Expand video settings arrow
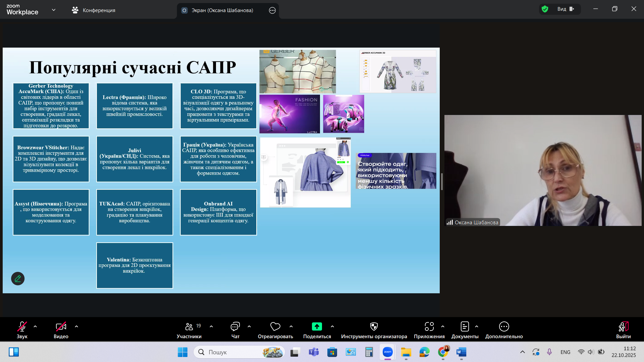Viewport: 644px width, 362px height. [x=76, y=326]
